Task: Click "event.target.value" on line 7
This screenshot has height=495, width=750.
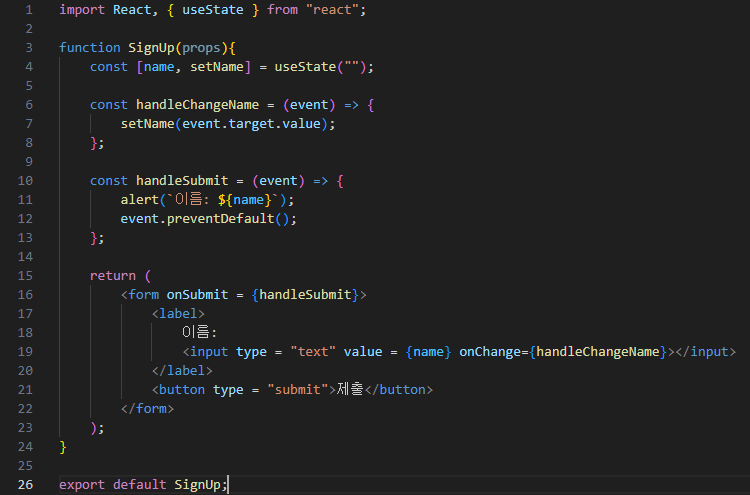Action: 251,124
